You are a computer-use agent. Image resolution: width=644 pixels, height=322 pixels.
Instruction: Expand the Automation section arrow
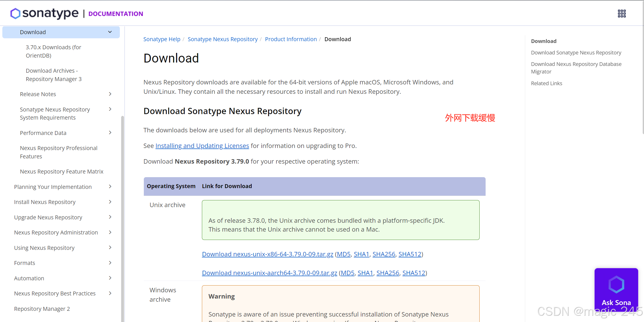(110, 278)
